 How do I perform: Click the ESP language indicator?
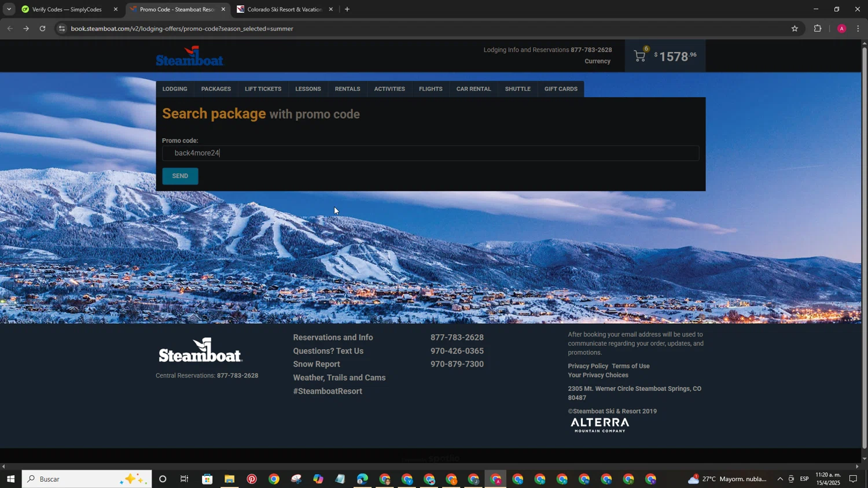click(804, 479)
